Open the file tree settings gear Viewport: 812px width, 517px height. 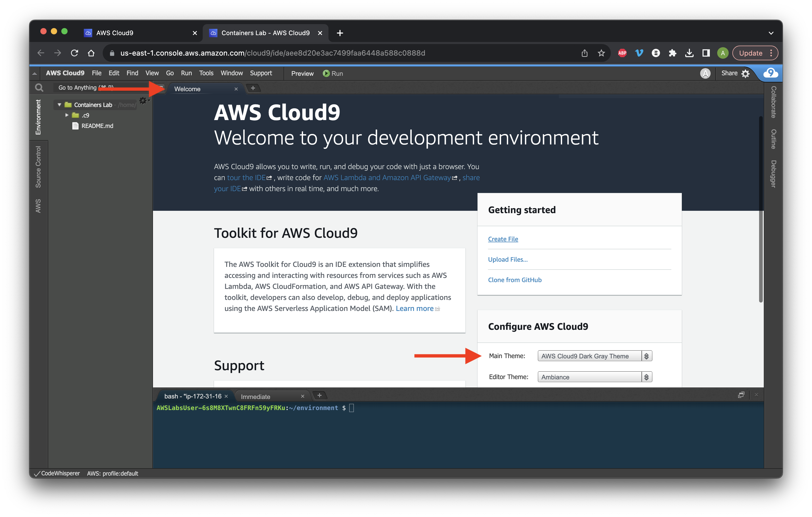click(143, 101)
